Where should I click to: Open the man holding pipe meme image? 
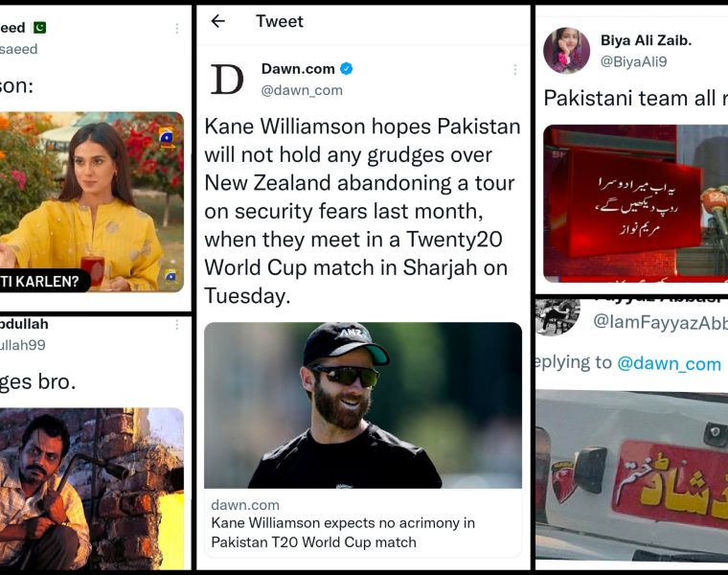[92, 489]
